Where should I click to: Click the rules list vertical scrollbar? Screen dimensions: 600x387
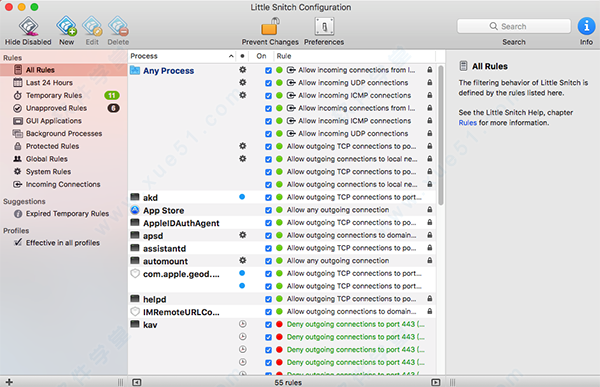pos(441,136)
